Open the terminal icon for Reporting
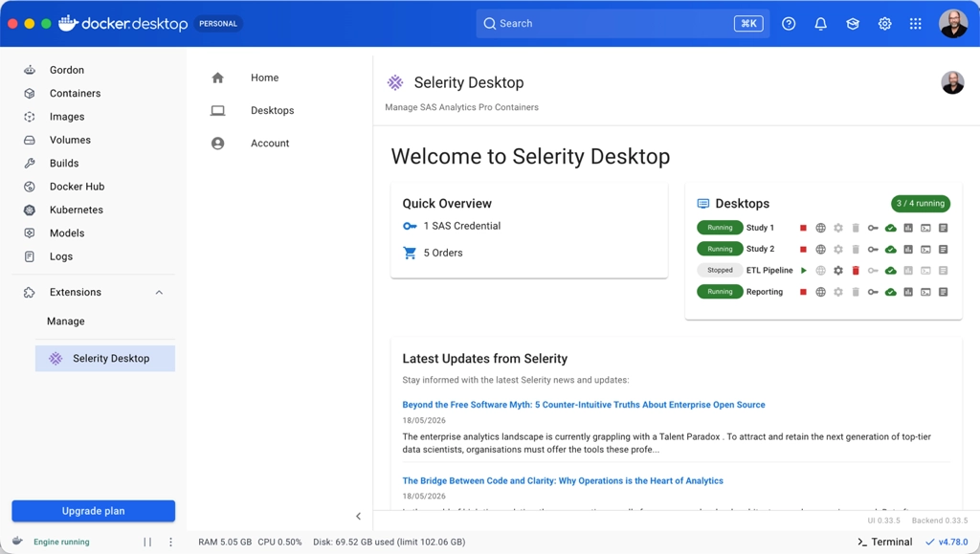This screenshot has height=554, width=980. (x=925, y=292)
